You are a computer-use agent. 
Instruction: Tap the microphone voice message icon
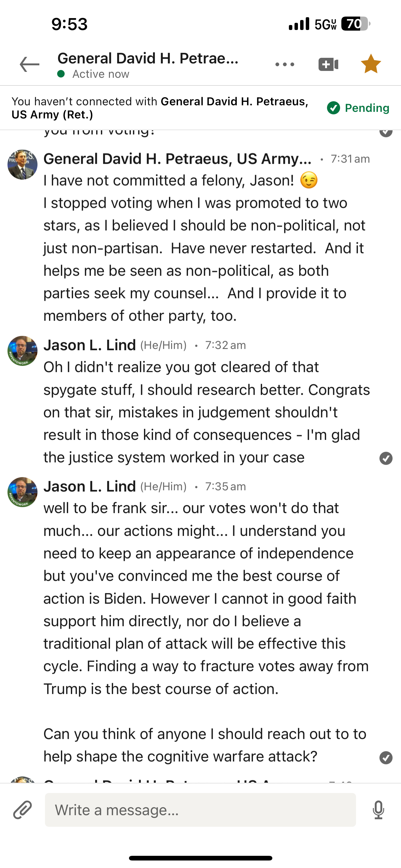tap(379, 810)
